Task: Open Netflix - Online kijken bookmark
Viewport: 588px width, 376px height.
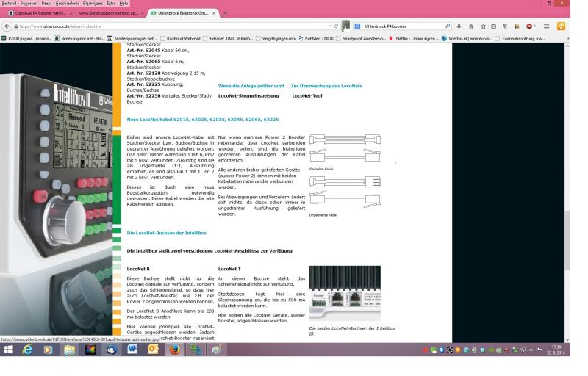Action: pos(414,39)
